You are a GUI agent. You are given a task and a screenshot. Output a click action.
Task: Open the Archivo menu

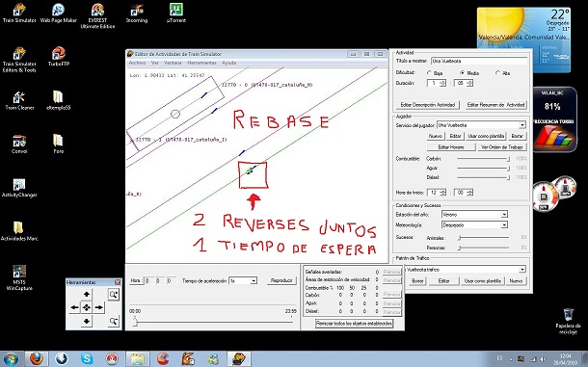137,63
